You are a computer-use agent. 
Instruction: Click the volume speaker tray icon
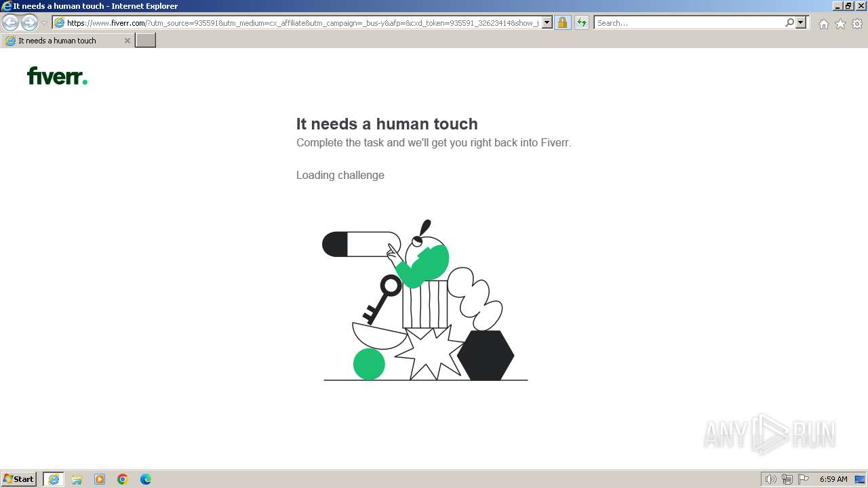click(770, 479)
